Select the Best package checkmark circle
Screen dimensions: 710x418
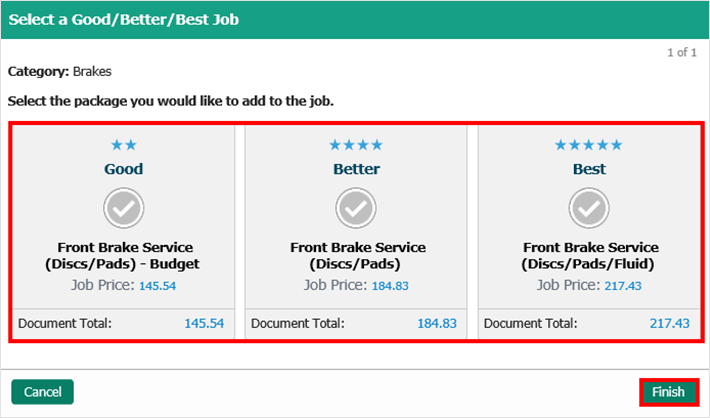point(589,208)
